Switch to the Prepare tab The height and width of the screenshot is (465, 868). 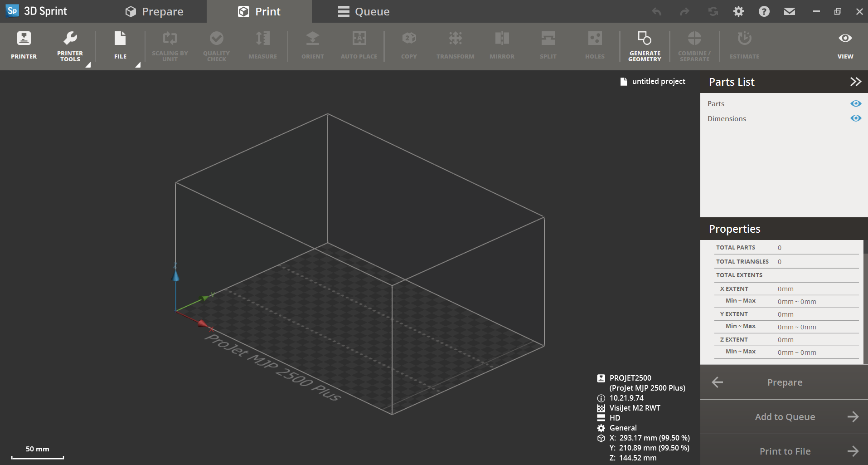click(x=154, y=11)
